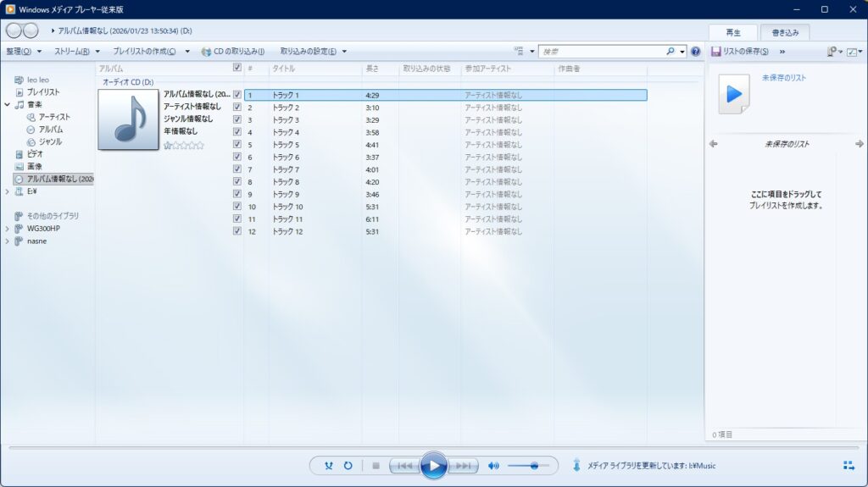Adjust the volume slider
This screenshot has height=487, width=868.
click(x=533, y=466)
